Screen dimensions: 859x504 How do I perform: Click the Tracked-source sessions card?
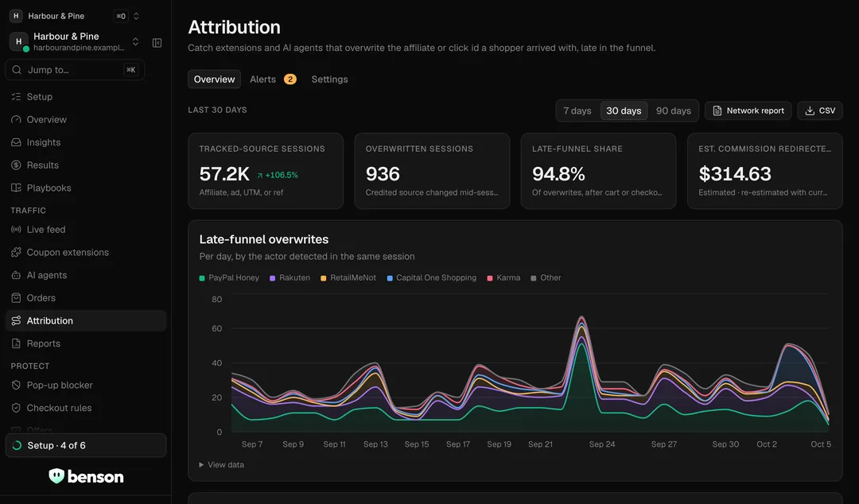click(266, 171)
